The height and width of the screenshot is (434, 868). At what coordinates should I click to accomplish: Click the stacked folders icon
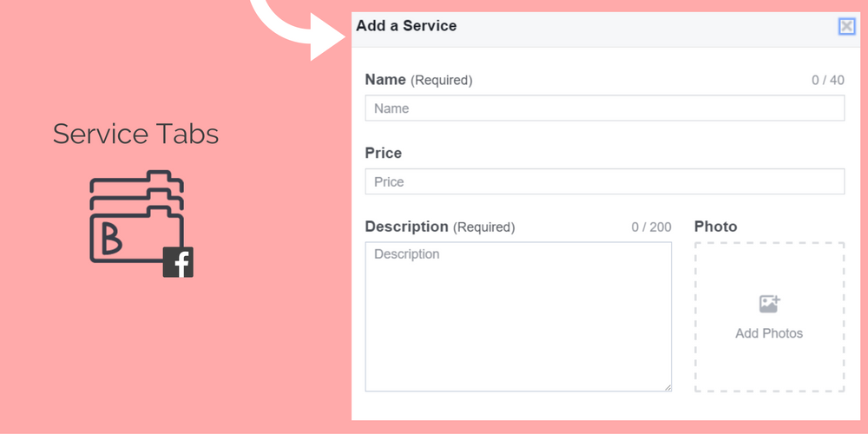click(x=136, y=216)
